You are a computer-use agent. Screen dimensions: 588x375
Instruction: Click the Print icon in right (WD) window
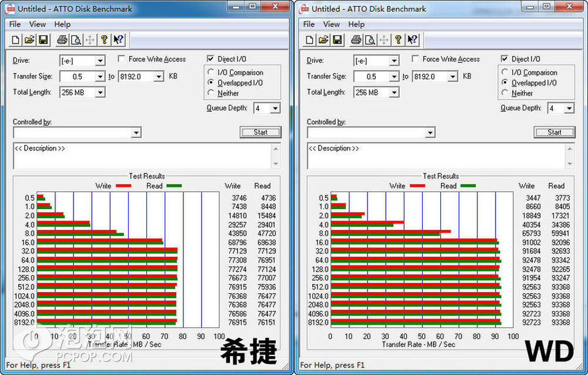(x=356, y=40)
